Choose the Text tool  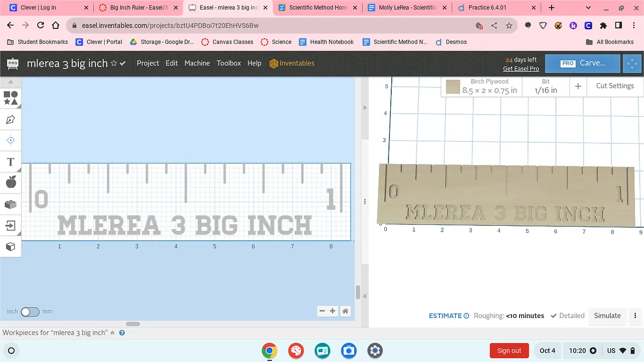11,162
